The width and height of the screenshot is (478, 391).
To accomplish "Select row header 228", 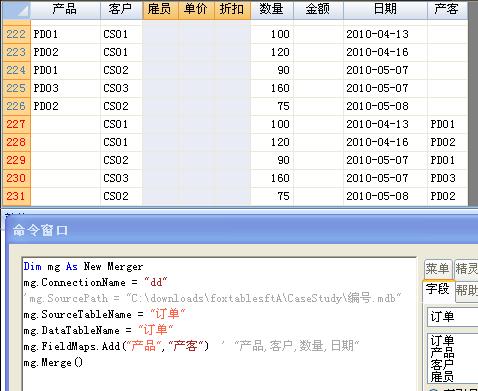I will click(16, 142).
